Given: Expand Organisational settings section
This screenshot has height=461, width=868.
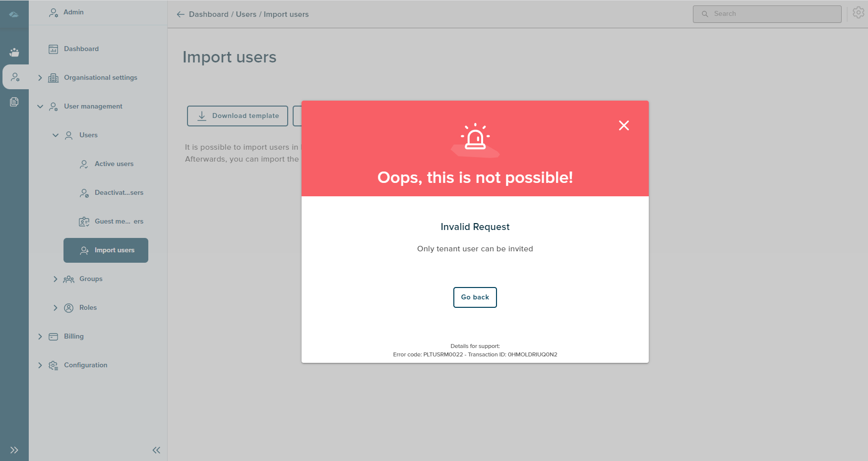Looking at the screenshot, I should coord(40,78).
